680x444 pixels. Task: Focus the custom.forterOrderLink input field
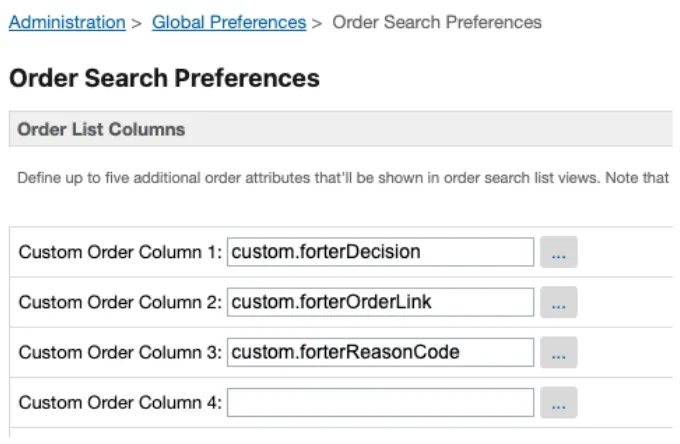(x=380, y=302)
